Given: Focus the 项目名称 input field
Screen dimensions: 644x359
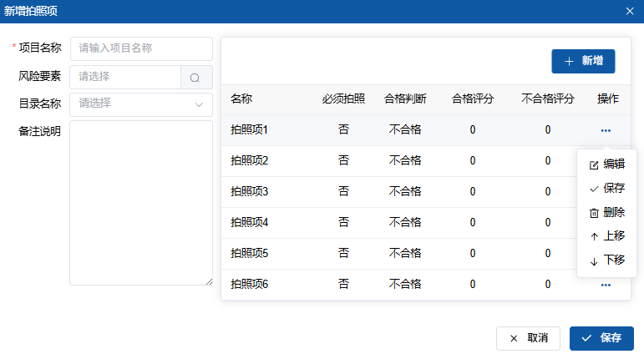Looking at the screenshot, I should click(141, 48).
